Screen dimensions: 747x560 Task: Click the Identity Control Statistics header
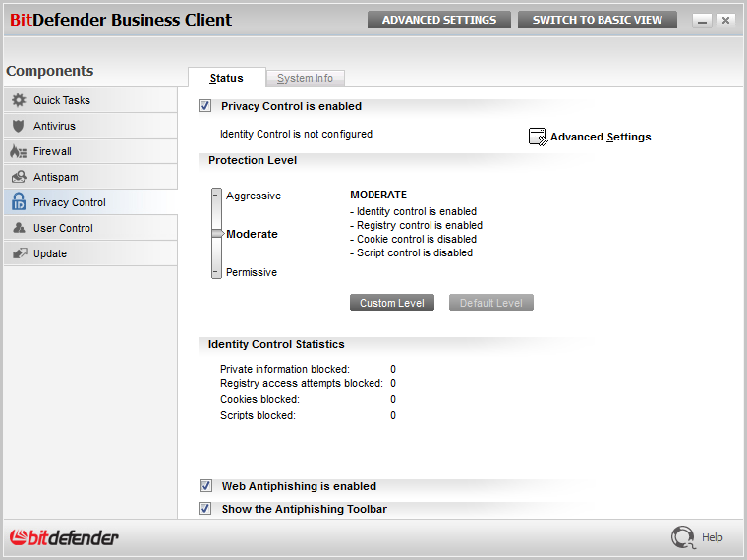[276, 344]
